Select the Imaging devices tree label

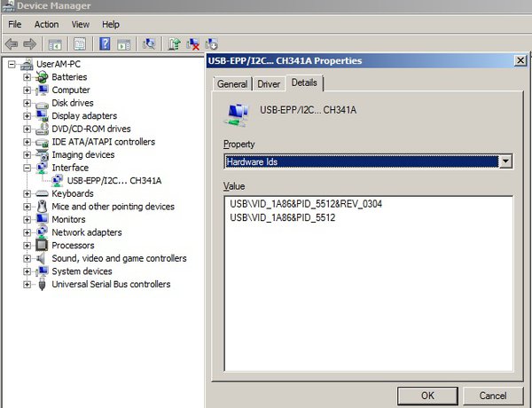[83, 155]
